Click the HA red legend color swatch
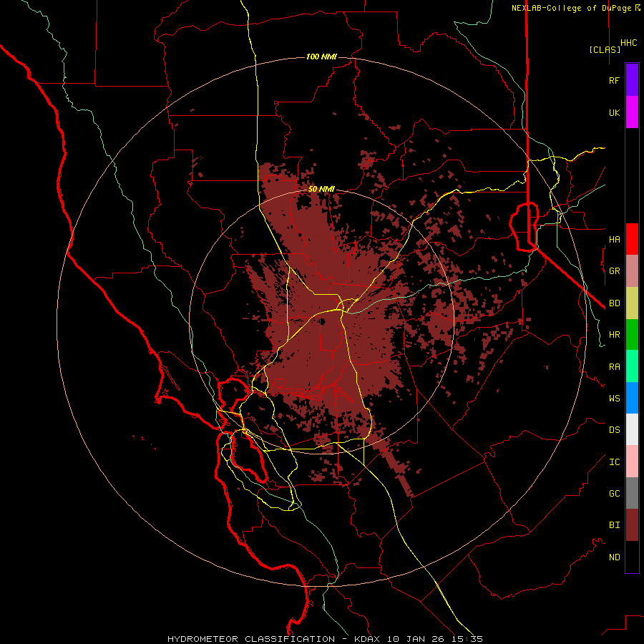Screen dimensions: 644x644 click(632, 239)
